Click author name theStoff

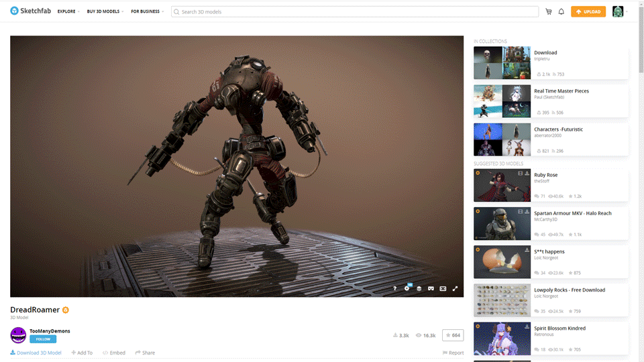tap(541, 181)
